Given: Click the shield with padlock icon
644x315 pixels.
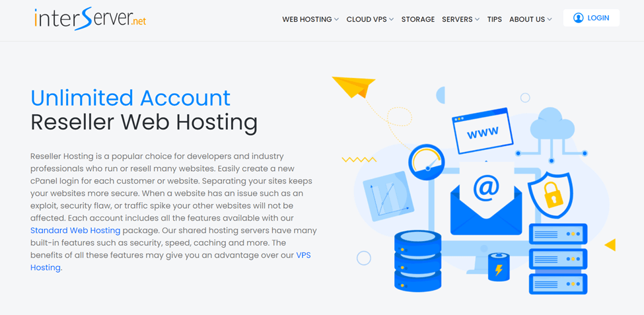Looking at the screenshot, I should (550, 192).
